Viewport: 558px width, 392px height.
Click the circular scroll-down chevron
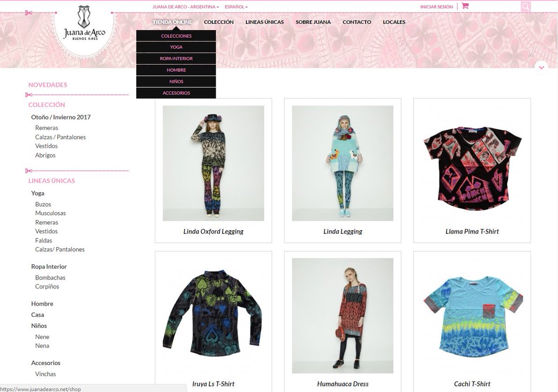click(541, 67)
